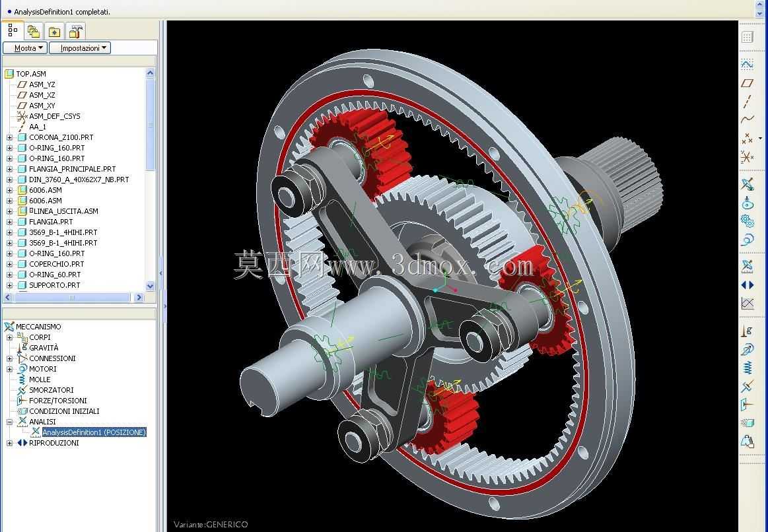
Task: Click model tree scroll up arrow
Action: 151,73
